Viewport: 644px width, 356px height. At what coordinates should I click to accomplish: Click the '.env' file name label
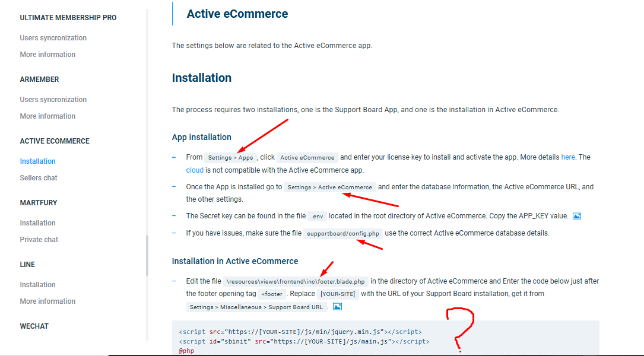pyautogui.click(x=318, y=217)
